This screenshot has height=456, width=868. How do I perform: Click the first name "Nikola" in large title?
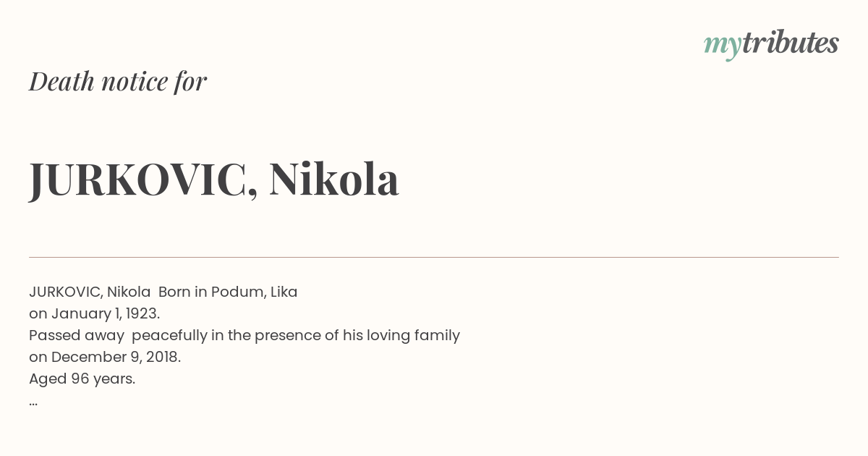(333, 180)
